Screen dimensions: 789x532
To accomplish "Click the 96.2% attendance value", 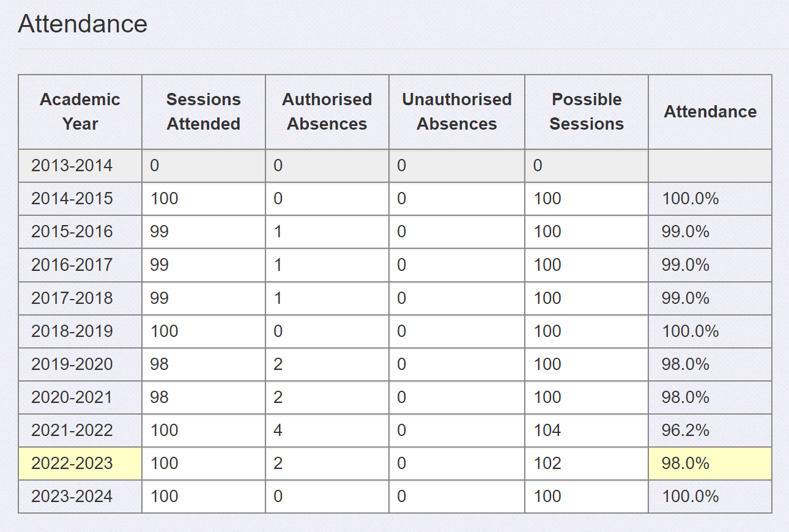I will pyautogui.click(x=686, y=430).
